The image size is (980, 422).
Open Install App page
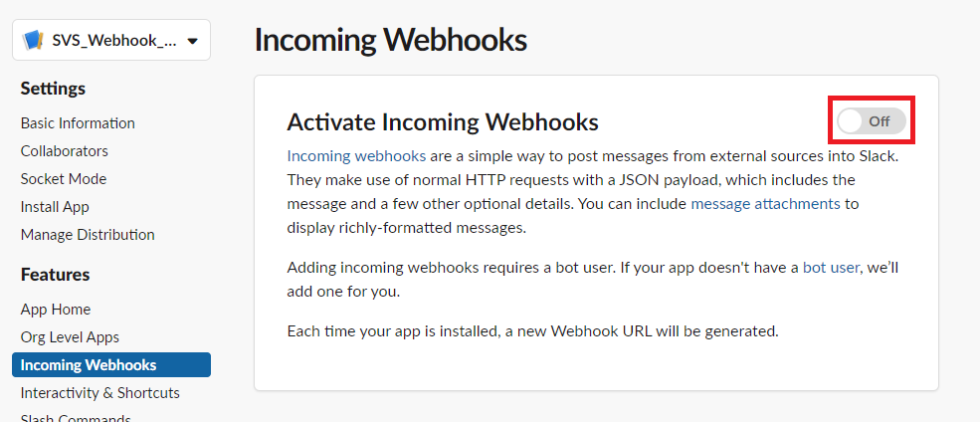(55, 207)
